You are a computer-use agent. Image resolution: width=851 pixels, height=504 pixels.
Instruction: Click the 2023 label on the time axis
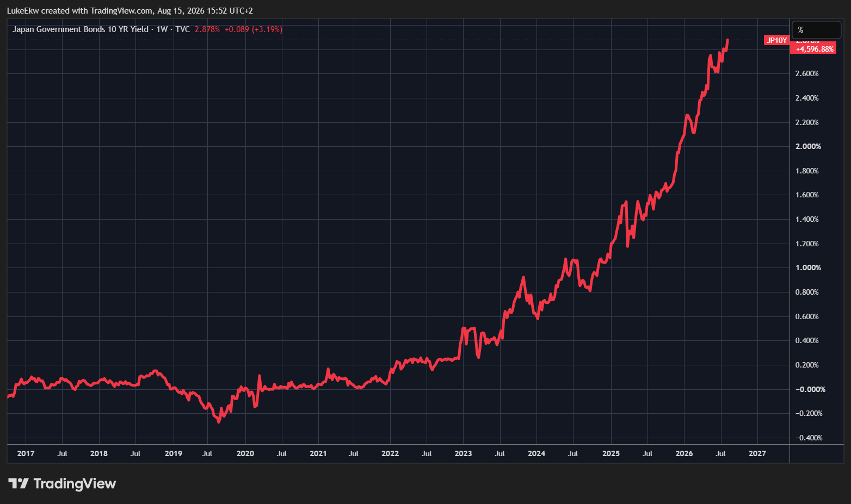(464, 453)
